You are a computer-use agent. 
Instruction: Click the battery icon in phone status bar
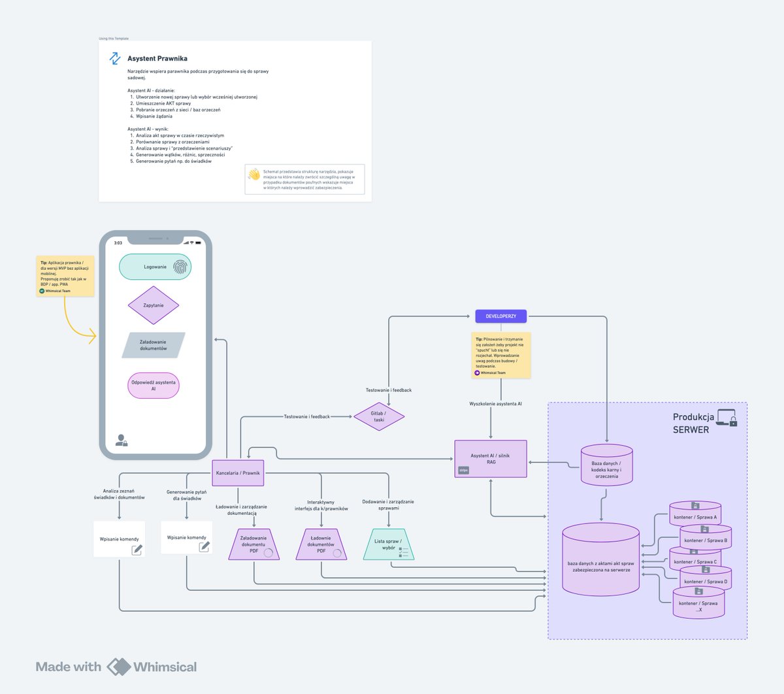(199, 242)
